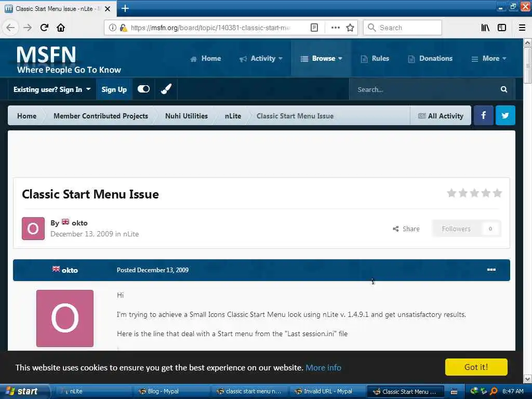Click the system tray clock 8:47 AM
Screen dimensions: 532x399
pyautogui.click(x=513, y=392)
